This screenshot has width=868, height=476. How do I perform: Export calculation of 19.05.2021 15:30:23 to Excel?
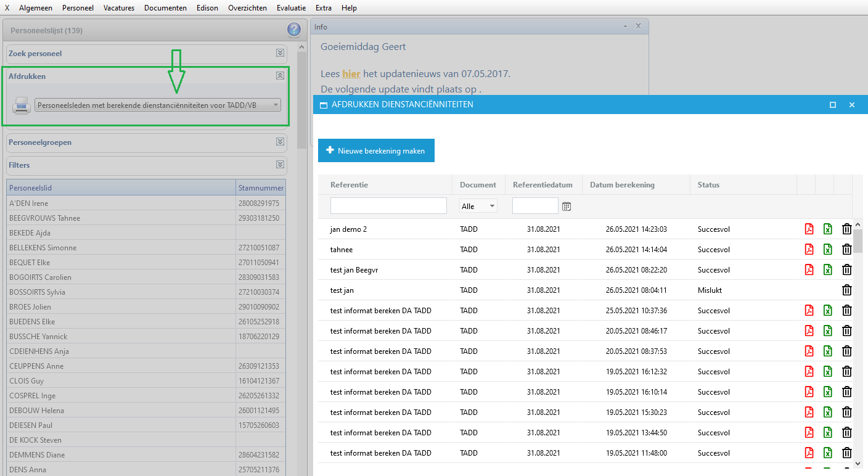[x=828, y=412]
